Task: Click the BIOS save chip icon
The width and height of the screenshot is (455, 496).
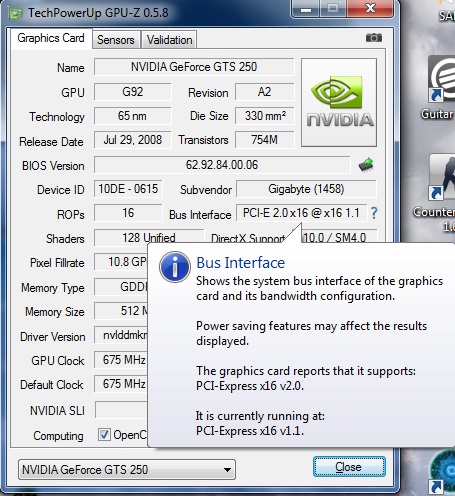Action: coord(366,165)
